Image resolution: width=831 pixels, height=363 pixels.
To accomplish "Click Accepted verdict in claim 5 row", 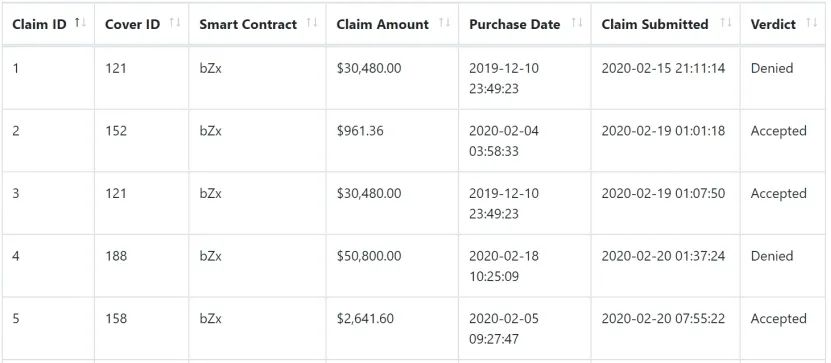I will pos(779,318).
